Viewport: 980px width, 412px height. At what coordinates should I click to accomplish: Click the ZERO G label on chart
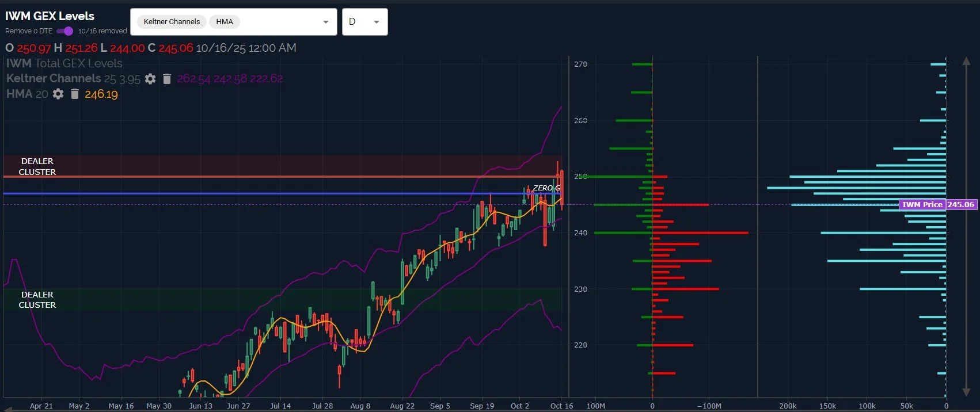(x=546, y=188)
